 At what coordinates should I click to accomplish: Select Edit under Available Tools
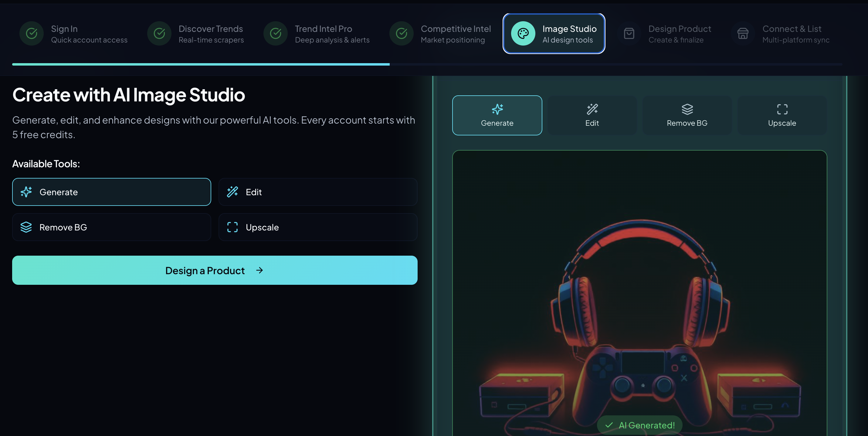point(317,192)
